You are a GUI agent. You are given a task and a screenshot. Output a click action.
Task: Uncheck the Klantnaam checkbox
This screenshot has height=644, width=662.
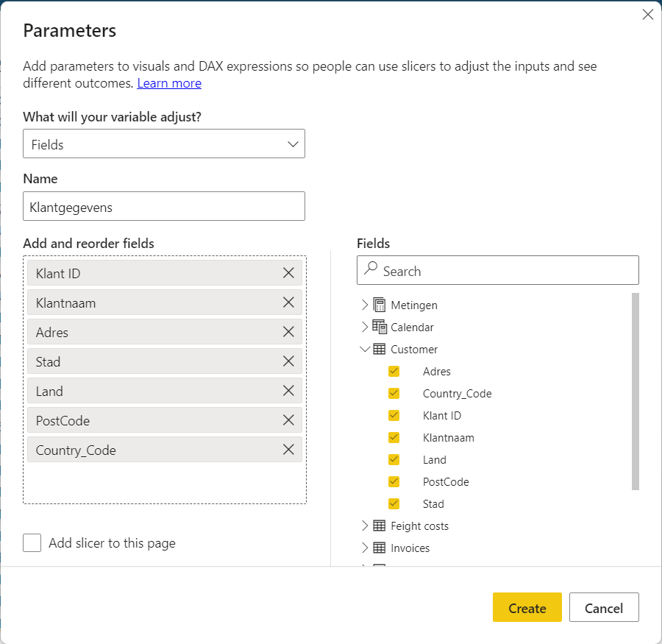[394, 438]
